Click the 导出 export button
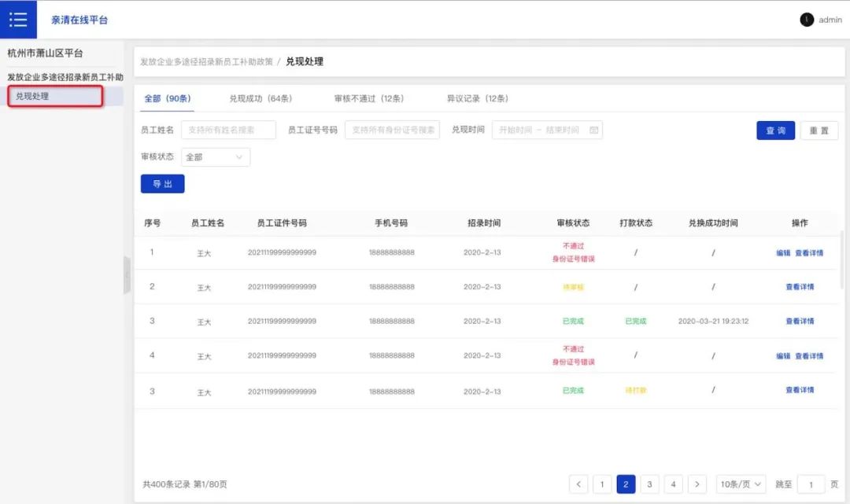 coord(162,184)
